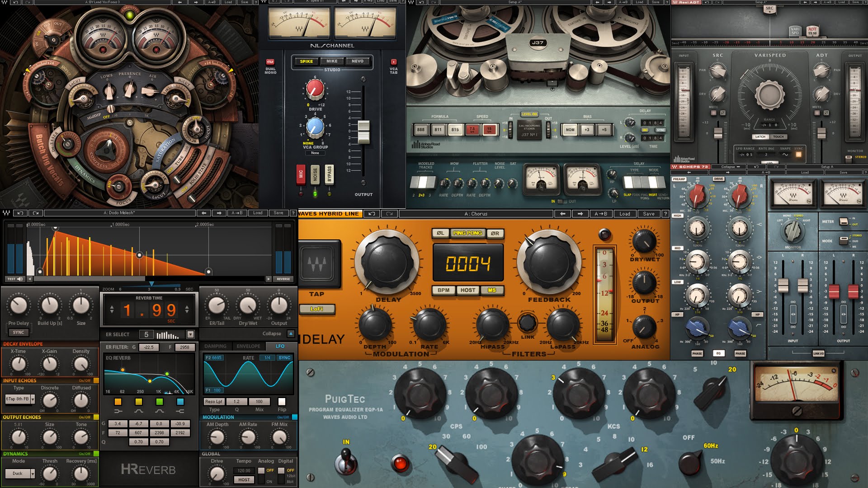Click the undo arrow in the Chorus toolbar
Screen dimensions: 868x488
coord(372,214)
